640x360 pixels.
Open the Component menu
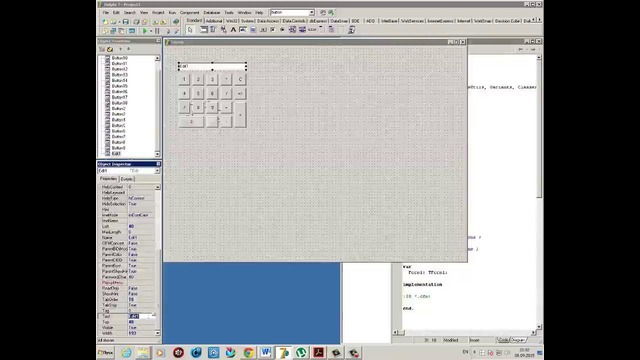tap(189, 13)
